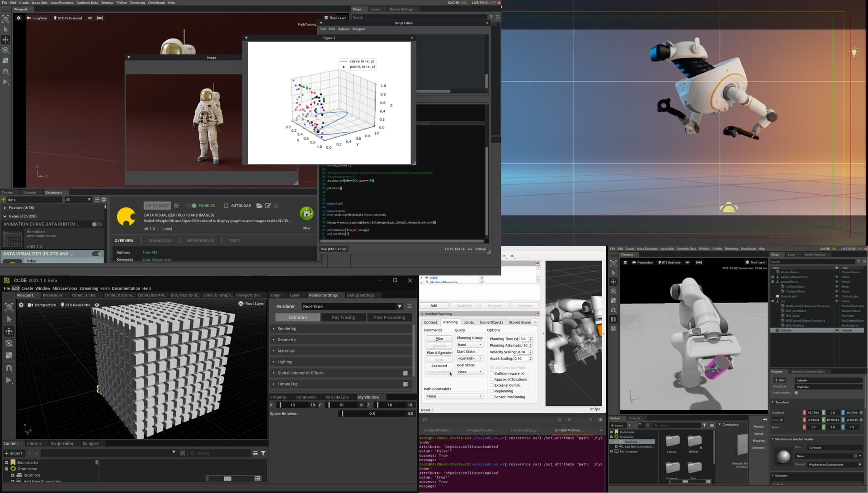Click the Reset button in RViz
The height and width of the screenshot is (493, 868).
426,410
